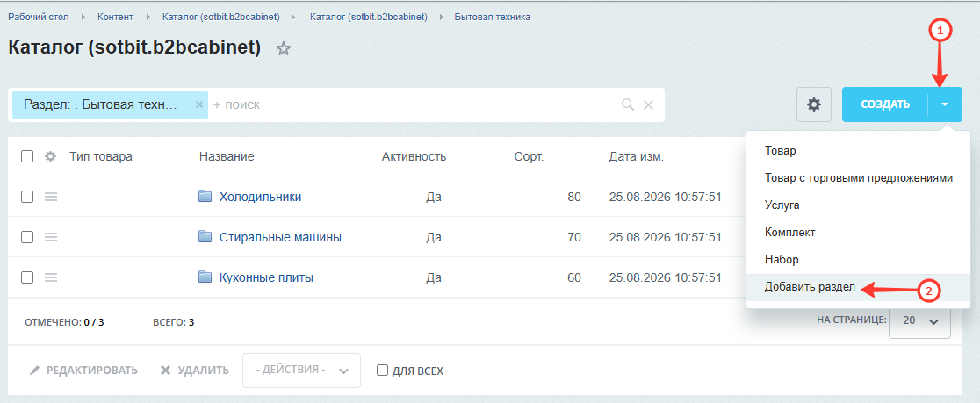The image size is (980, 403).
Task: Toggle the select-all checkbox in header
Action: pyautogui.click(x=27, y=157)
